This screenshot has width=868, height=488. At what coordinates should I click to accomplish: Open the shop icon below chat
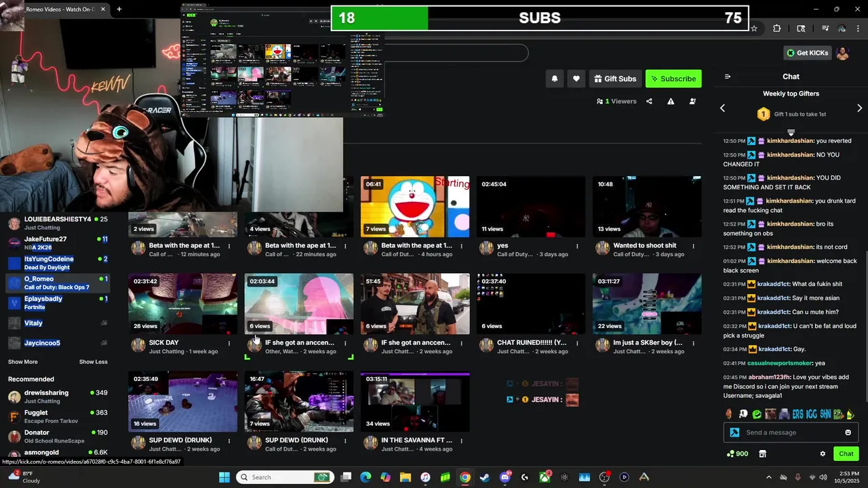762,454
